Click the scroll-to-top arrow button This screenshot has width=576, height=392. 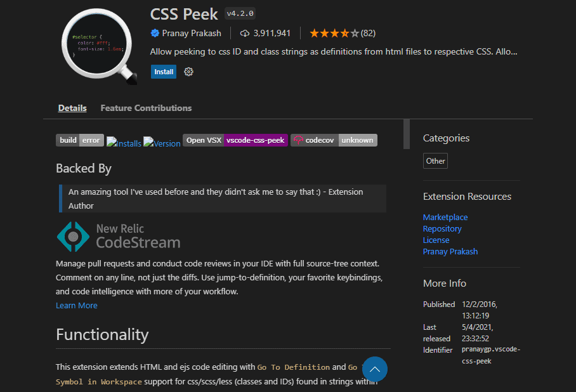pyautogui.click(x=375, y=369)
